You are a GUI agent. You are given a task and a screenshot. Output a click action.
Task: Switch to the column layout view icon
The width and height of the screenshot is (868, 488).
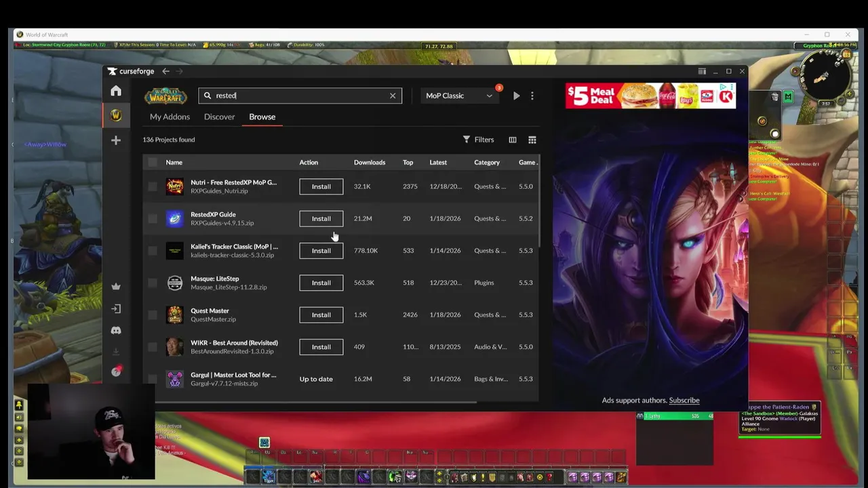[513, 140]
